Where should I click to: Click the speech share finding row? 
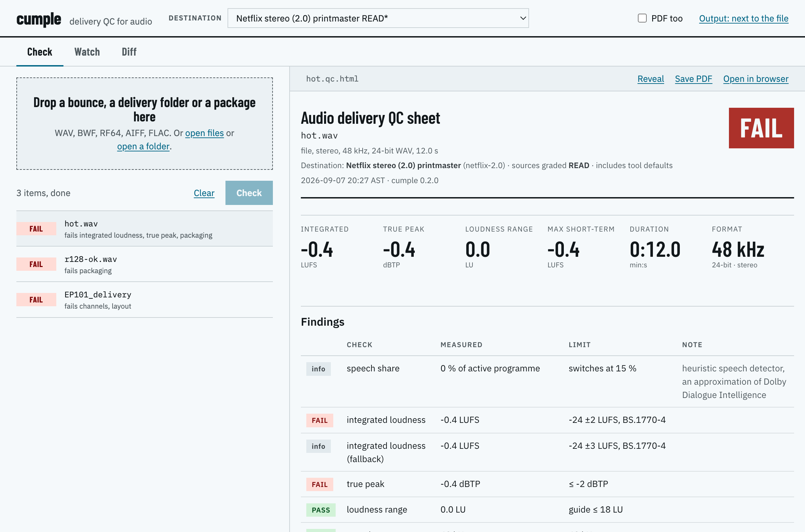547,382
